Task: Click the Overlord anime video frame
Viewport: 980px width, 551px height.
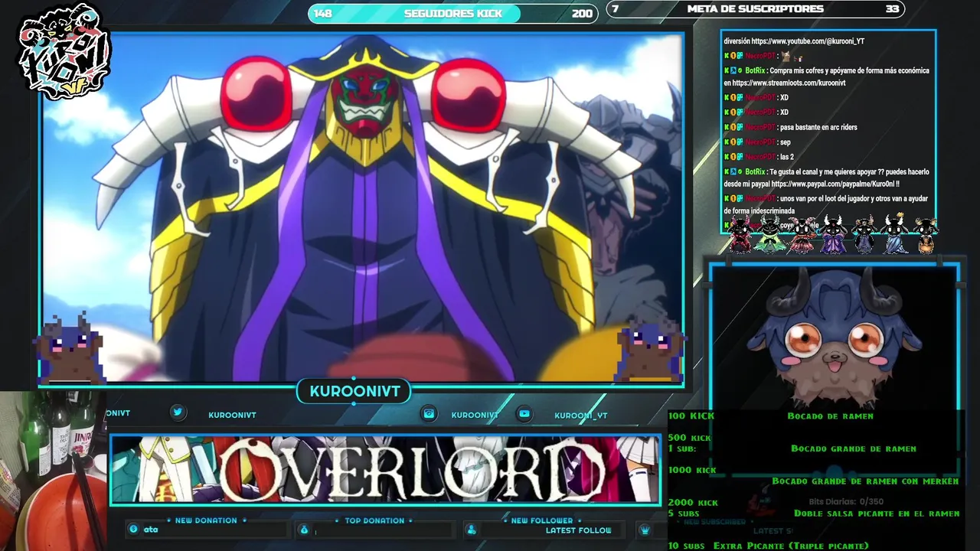Action: 361,207
